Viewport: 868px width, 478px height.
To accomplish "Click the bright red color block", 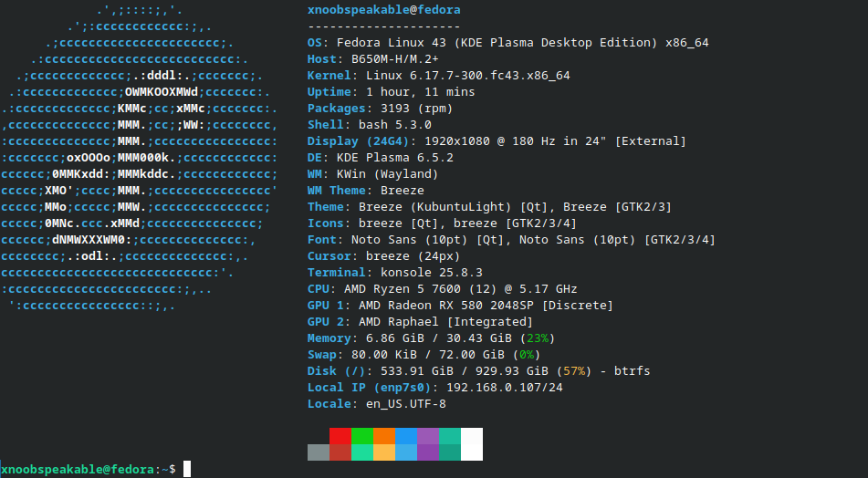I will (x=340, y=435).
